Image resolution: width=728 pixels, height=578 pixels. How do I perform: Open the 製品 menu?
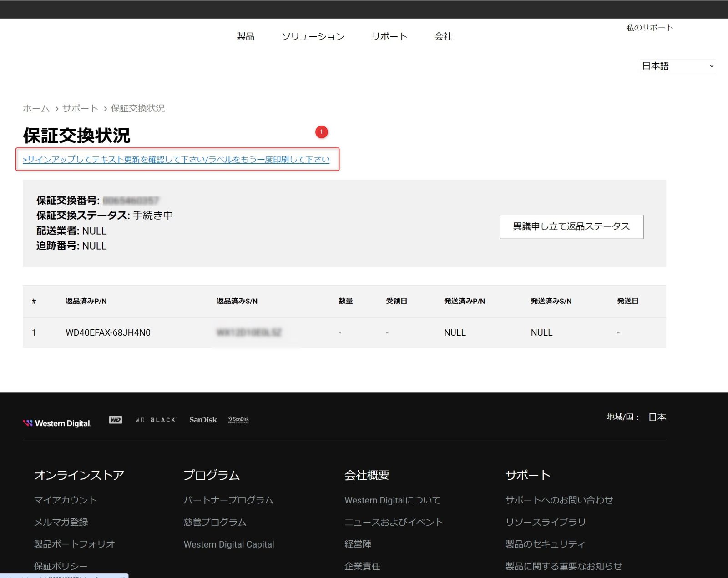pyautogui.click(x=245, y=36)
